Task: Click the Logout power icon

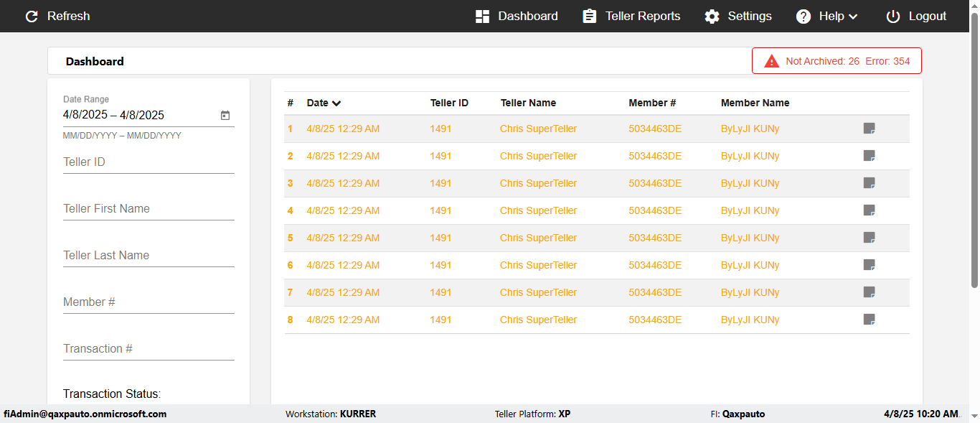Action: pyautogui.click(x=892, y=17)
